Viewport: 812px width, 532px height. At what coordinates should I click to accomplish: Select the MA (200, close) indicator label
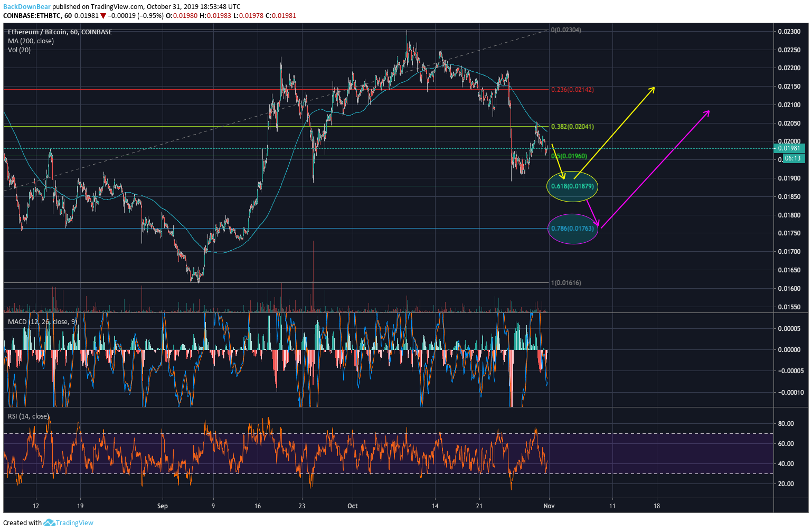coord(31,41)
